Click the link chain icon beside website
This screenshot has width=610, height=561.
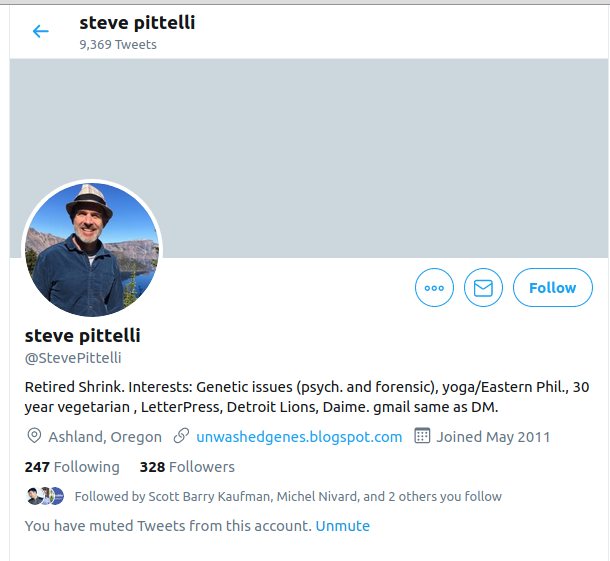click(x=181, y=436)
